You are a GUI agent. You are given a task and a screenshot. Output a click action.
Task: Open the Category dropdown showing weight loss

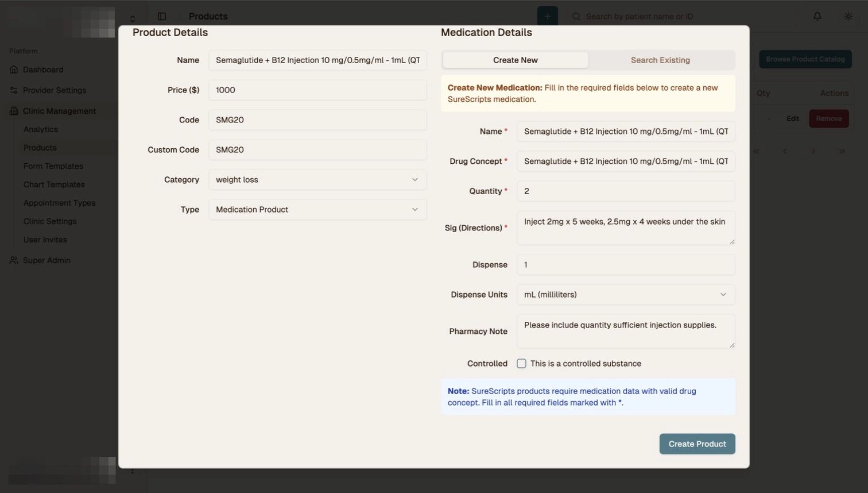pyautogui.click(x=317, y=179)
